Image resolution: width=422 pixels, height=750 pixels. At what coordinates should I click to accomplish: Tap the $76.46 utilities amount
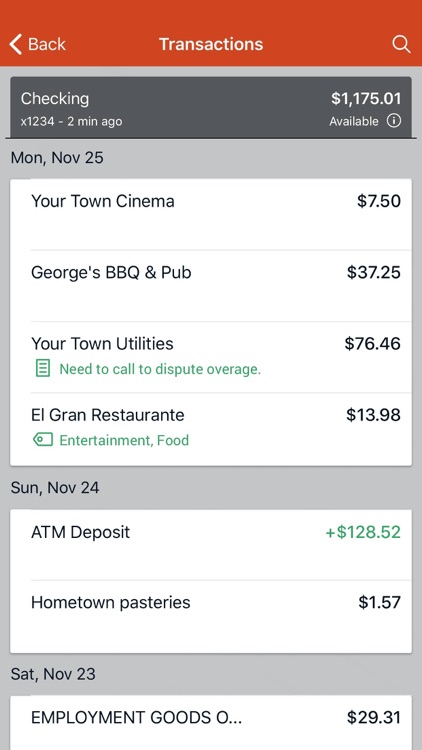coord(373,343)
